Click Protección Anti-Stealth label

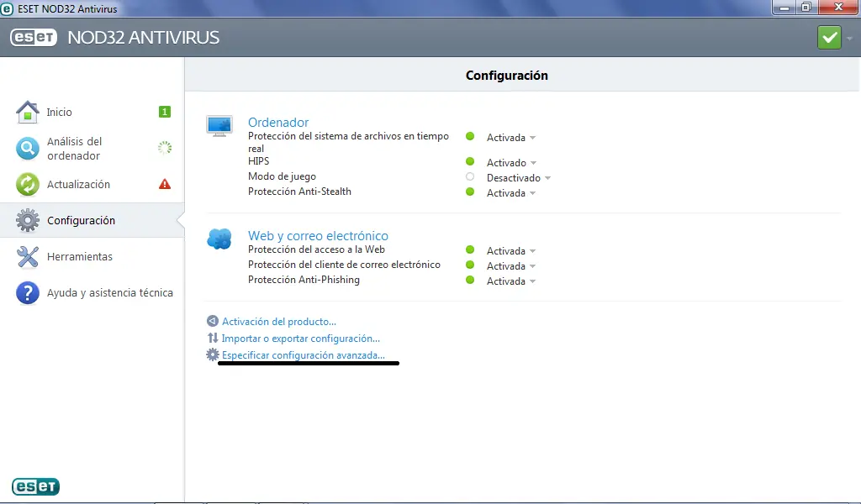299,192
